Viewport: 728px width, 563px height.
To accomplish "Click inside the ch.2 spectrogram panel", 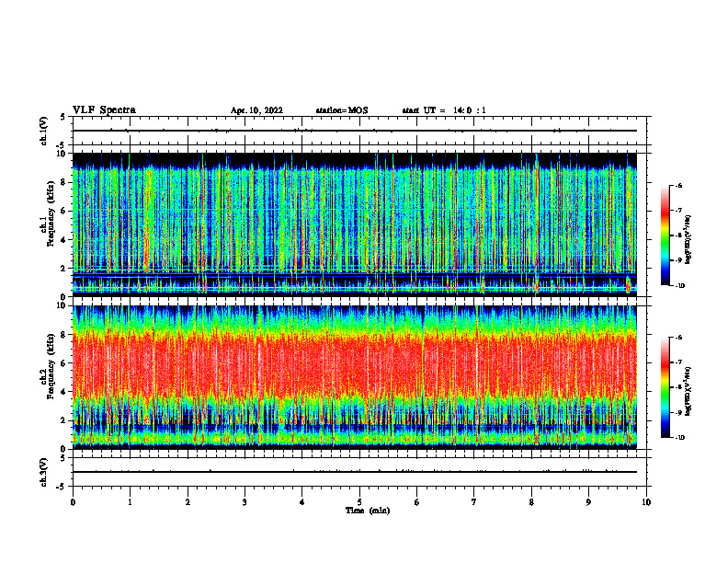I will (x=354, y=377).
